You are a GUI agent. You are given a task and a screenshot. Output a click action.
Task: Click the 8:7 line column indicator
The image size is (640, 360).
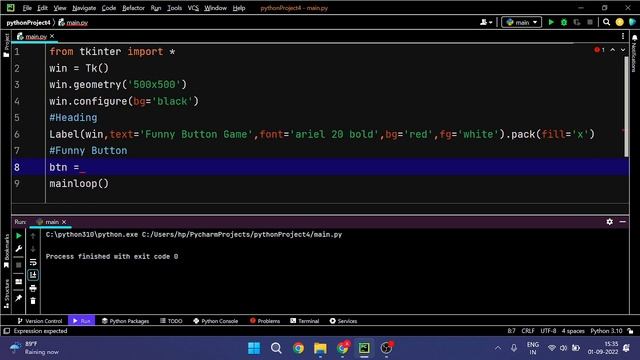click(x=511, y=331)
